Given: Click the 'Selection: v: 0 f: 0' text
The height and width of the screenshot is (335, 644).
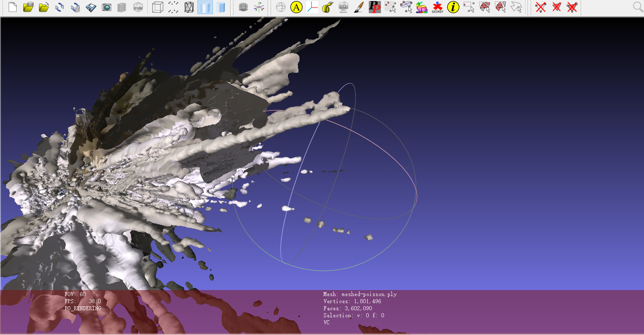Looking at the screenshot, I should (354, 315).
